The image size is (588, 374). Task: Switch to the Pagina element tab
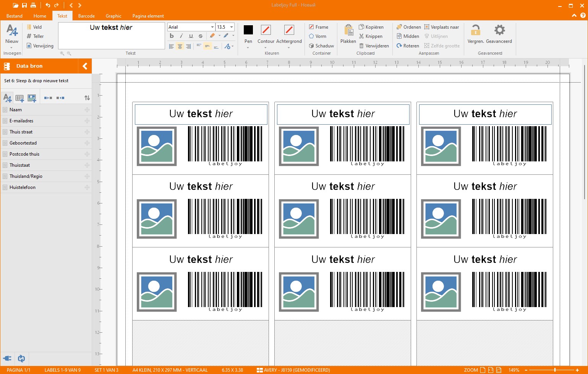(x=148, y=16)
